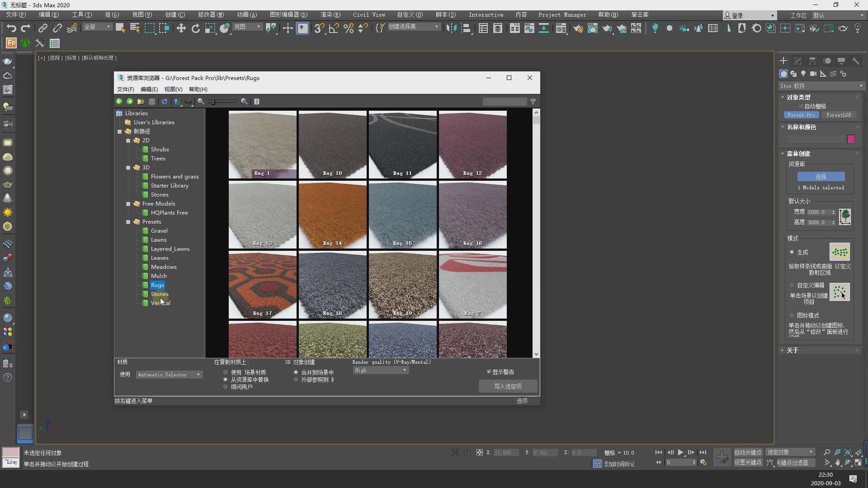Image resolution: width=868 pixels, height=488 pixels.
Task: Click the zoom in magnifier icon
Action: (x=244, y=102)
